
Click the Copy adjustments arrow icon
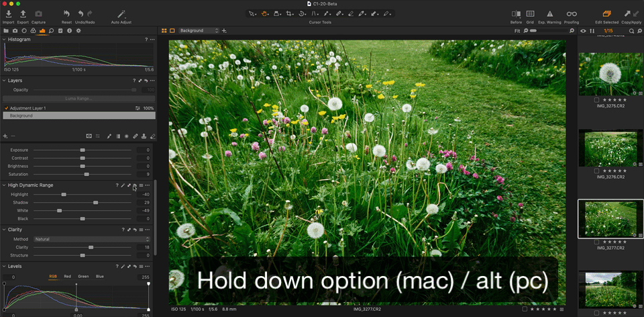point(627,14)
